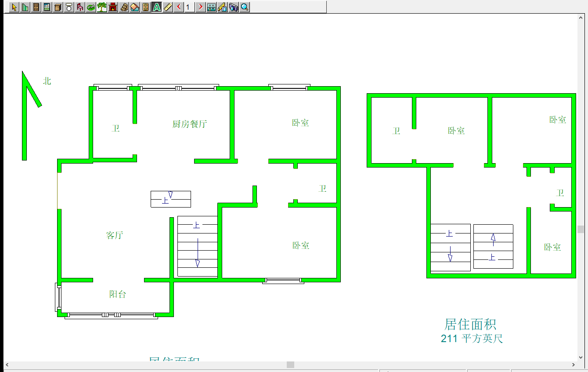Click the floor number field
Image resolution: width=588 pixels, height=372 pixels.
point(189,7)
